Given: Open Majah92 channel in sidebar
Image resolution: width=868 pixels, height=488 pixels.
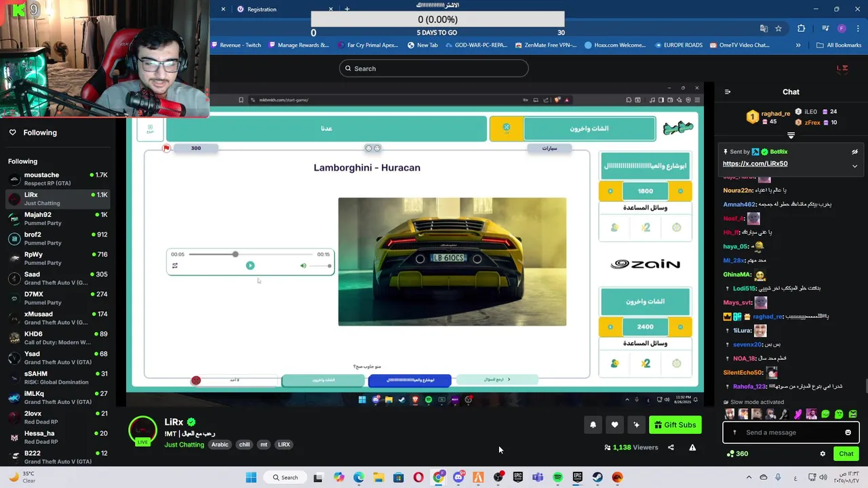Looking at the screenshot, I should click(x=58, y=218).
